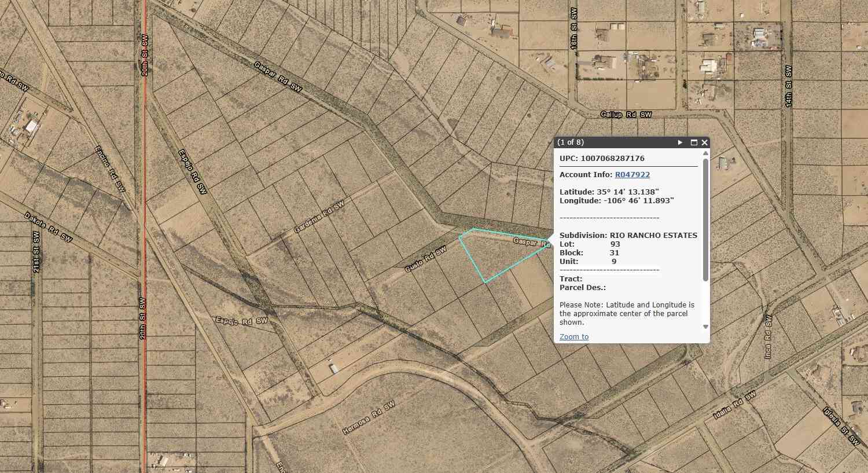The height and width of the screenshot is (473, 868).
Task: Click the 'Tract:' label
Action: click(x=571, y=278)
